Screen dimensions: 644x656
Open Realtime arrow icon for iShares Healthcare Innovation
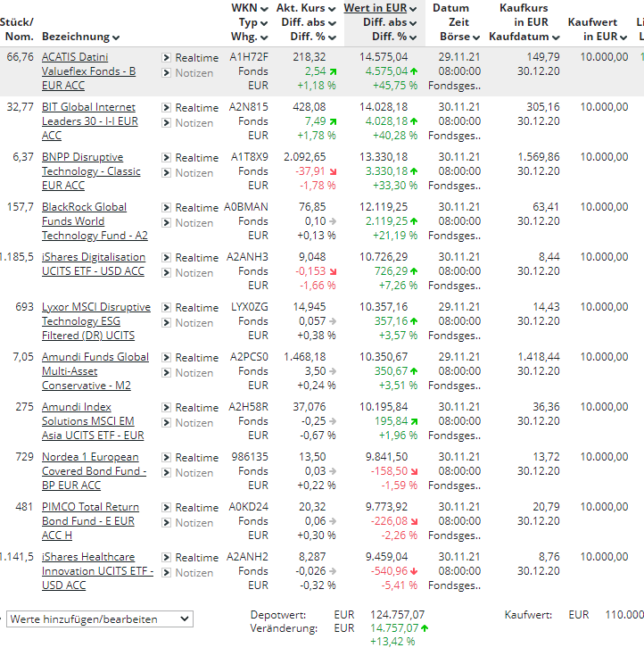pos(166,557)
